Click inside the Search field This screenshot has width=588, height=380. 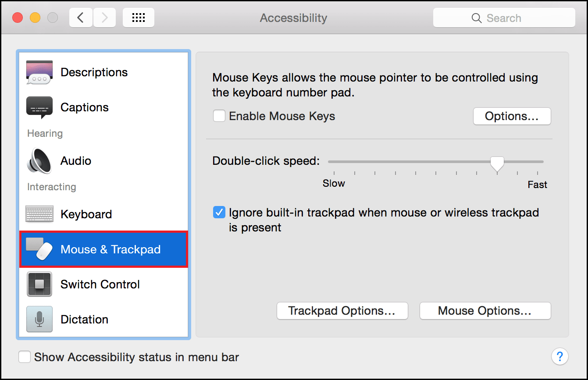[509, 18]
